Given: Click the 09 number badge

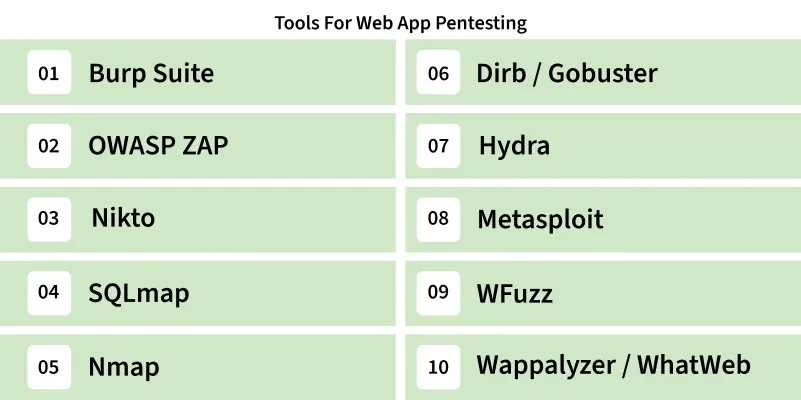Looking at the screenshot, I should click(x=438, y=292).
